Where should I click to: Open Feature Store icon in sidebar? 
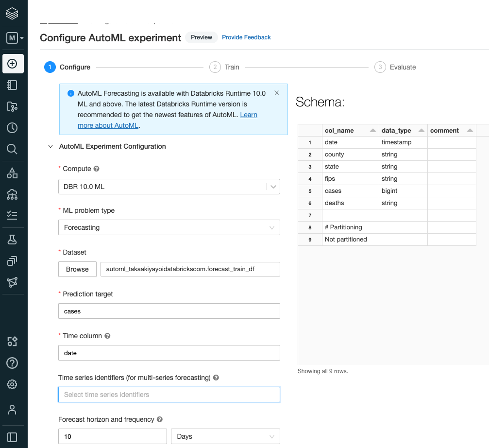coord(12,260)
